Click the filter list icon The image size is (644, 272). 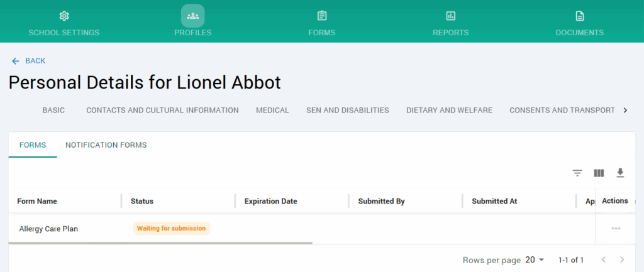577,173
